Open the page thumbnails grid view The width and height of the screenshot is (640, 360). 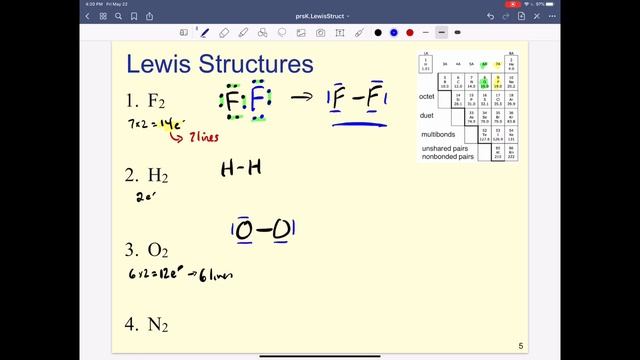point(103,16)
